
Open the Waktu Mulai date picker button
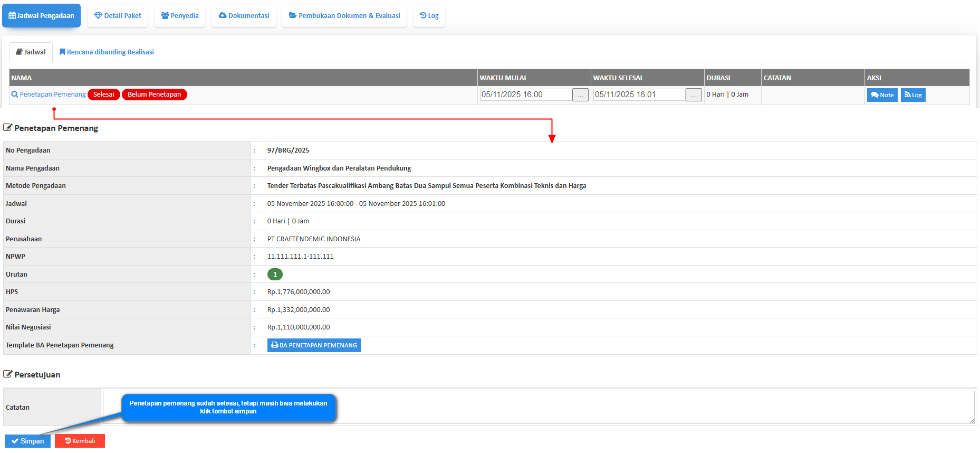[x=580, y=95]
